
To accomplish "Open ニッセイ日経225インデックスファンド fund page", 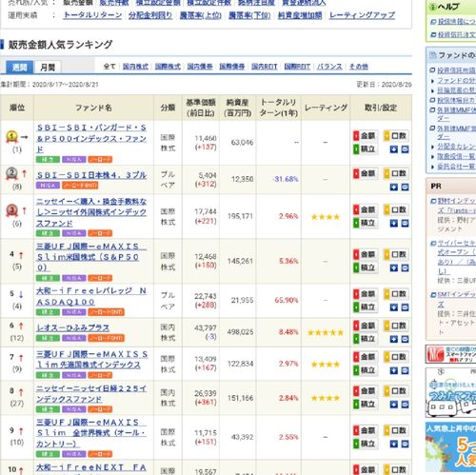I will (x=91, y=394).
